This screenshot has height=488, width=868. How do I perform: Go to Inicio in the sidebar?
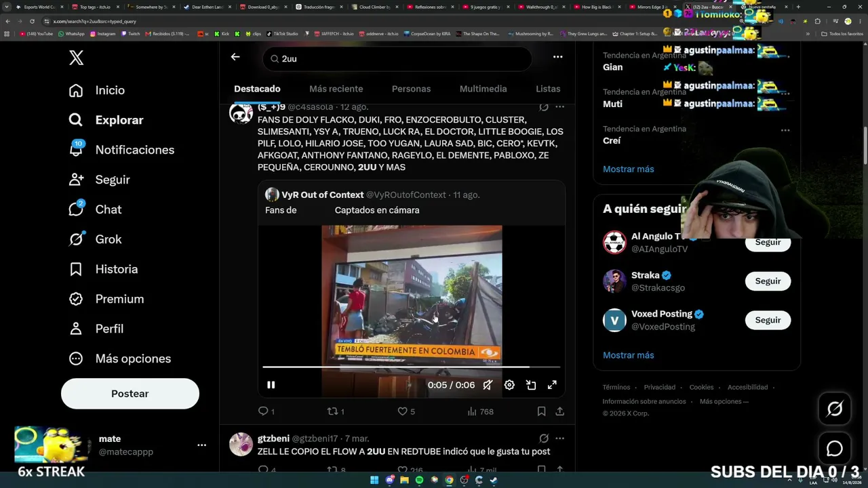[96, 90]
